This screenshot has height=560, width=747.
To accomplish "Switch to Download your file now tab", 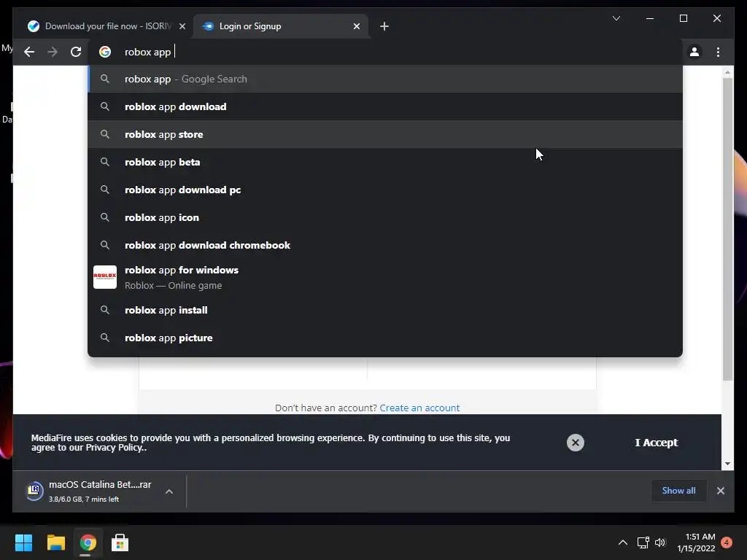I will pos(107,26).
